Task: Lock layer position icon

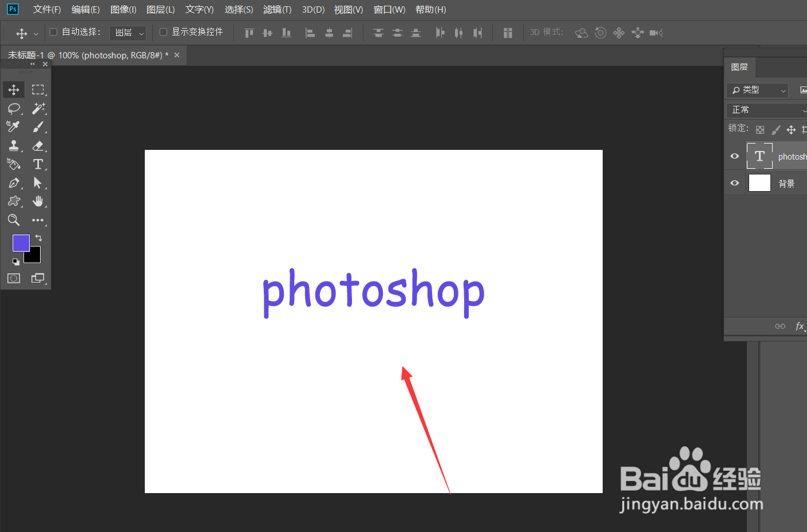Action: pos(791,130)
